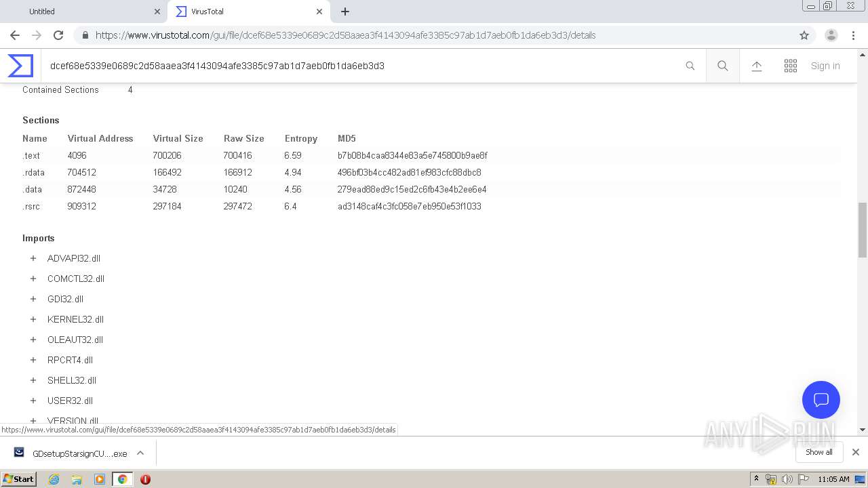Click the volume speaker tray icon
868x488 pixels.
click(x=787, y=479)
